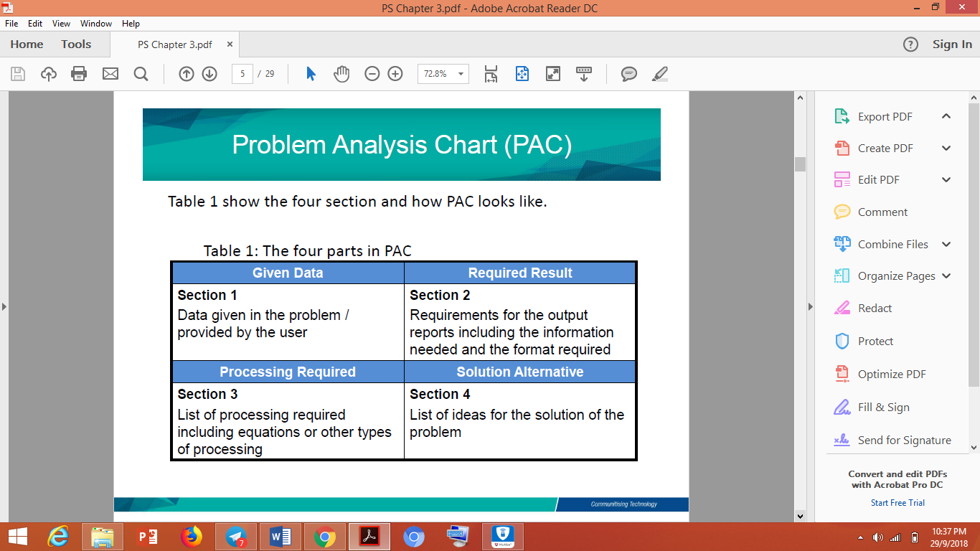Select the Highlight text tool
The height and width of the screenshot is (551, 980).
[x=659, y=73]
